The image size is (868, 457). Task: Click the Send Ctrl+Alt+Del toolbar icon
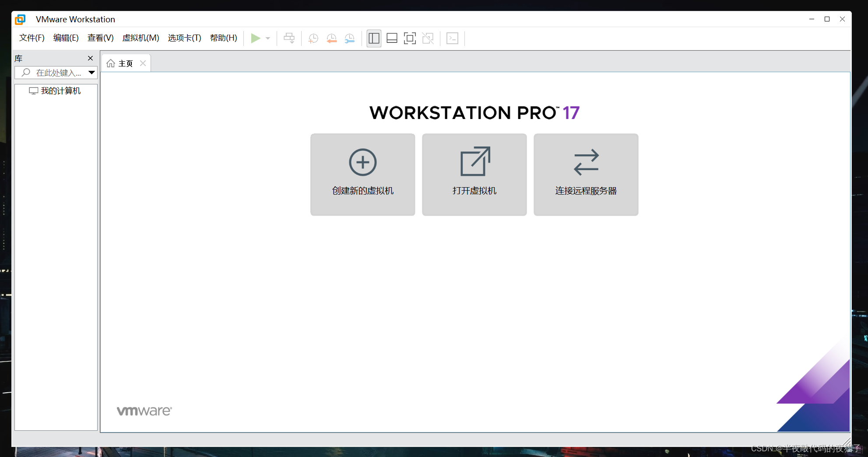pos(289,38)
